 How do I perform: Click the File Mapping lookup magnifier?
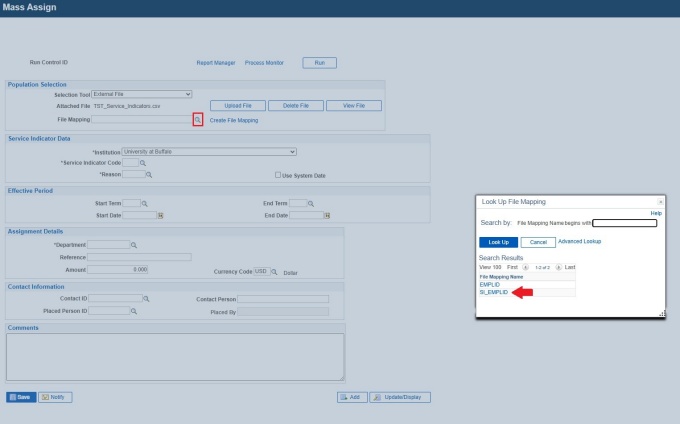point(198,120)
